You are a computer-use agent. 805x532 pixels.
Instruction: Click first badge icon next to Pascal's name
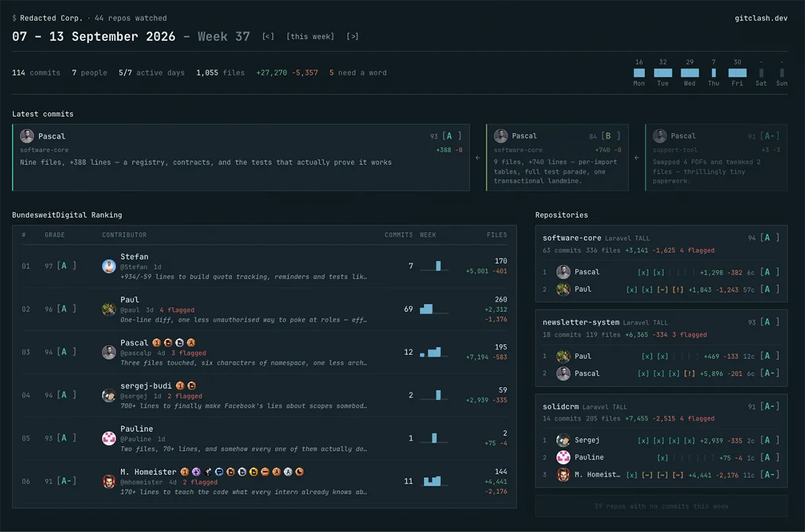click(156, 343)
